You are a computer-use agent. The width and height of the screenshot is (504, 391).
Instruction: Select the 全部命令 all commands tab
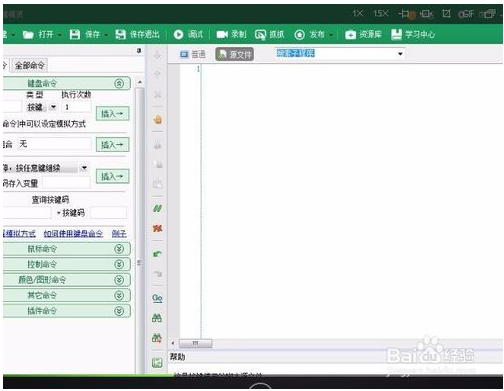point(29,65)
